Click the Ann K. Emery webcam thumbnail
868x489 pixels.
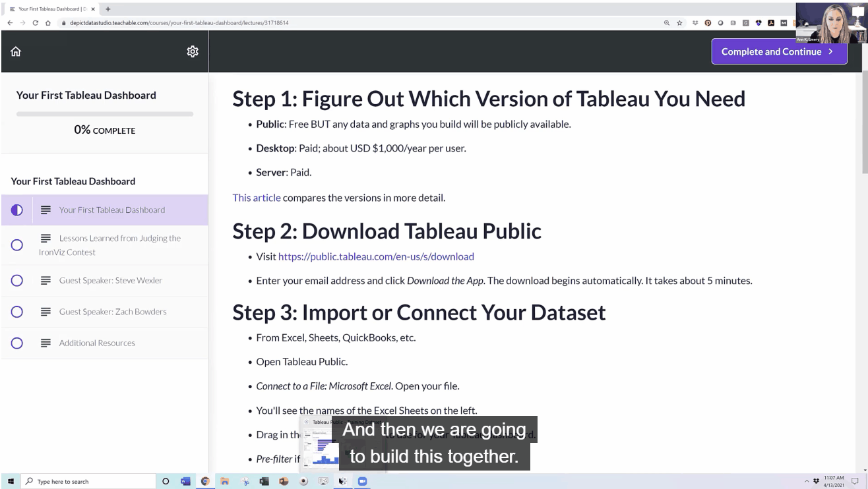coord(831,22)
